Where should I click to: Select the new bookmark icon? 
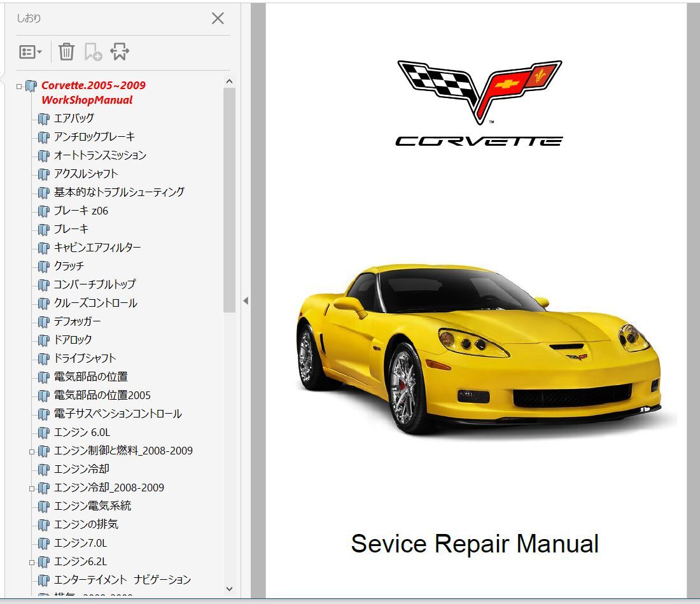tap(93, 51)
